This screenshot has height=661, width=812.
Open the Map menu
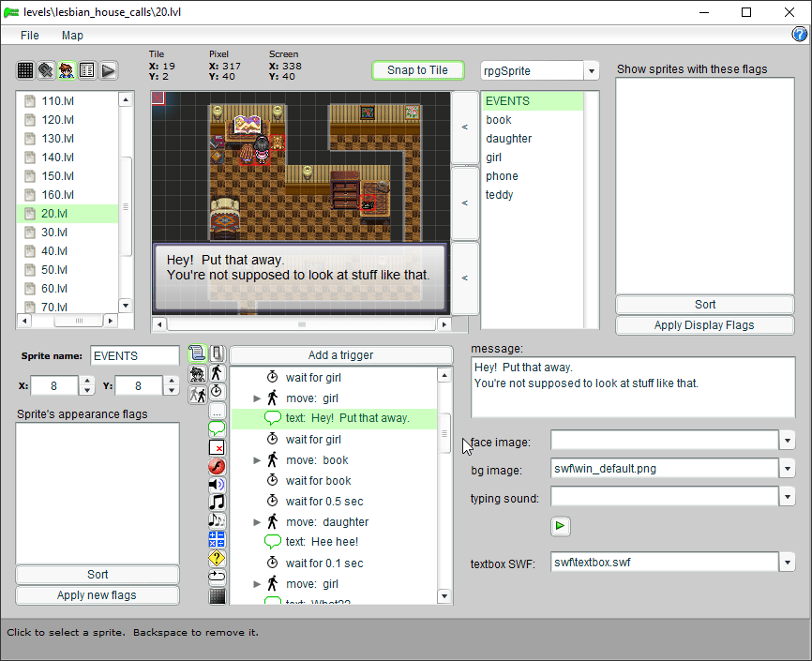72,36
